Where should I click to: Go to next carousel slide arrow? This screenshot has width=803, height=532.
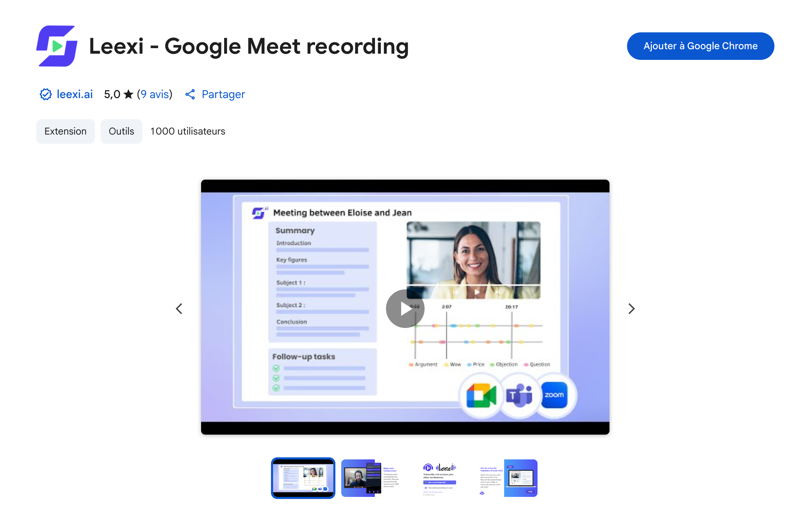[x=631, y=309]
